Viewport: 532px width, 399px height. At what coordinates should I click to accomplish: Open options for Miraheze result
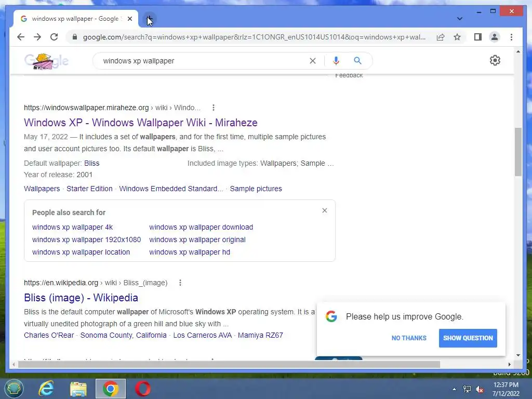click(x=214, y=108)
